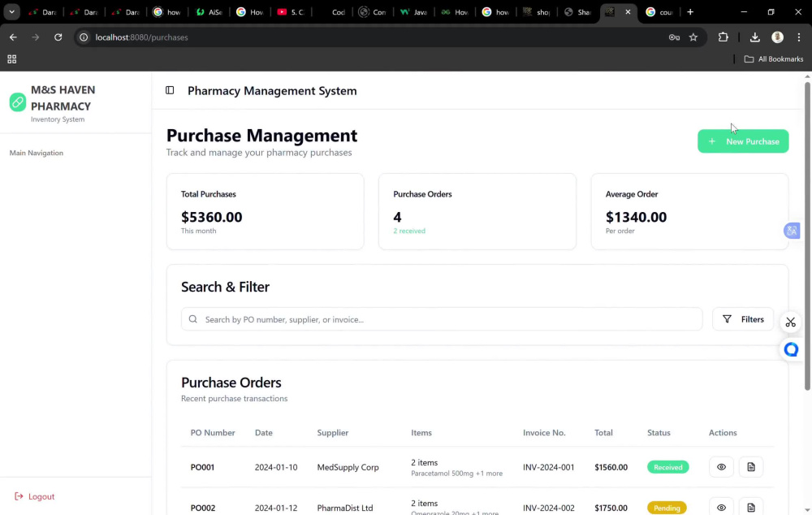Click the Total column header
Screen dimensions: 812x515
click(603, 433)
